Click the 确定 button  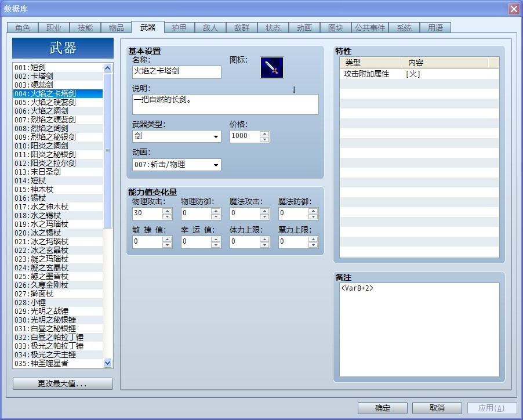click(x=383, y=408)
